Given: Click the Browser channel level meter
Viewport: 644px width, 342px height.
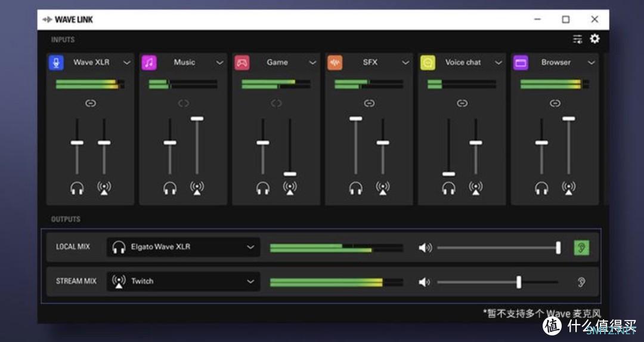Looking at the screenshot, I should tap(555, 84).
